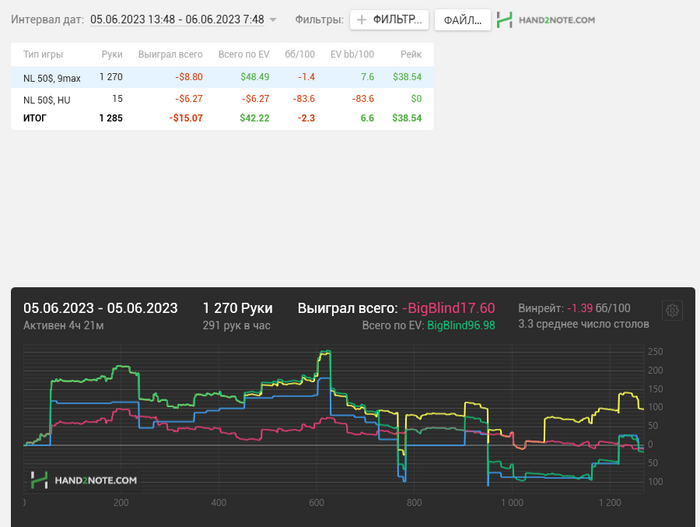Select the NL 50$, 9max row
The height and width of the screenshot is (527, 700).
pos(222,77)
